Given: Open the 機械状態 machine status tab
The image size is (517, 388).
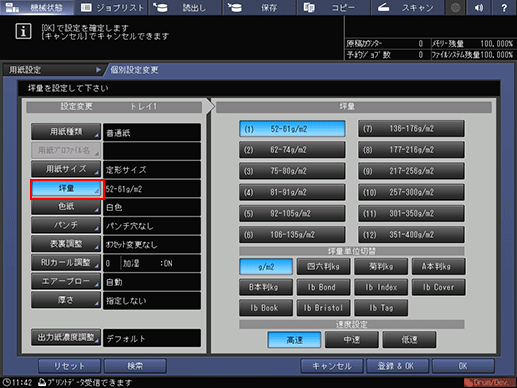Looking at the screenshot, I should [x=37, y=7].
